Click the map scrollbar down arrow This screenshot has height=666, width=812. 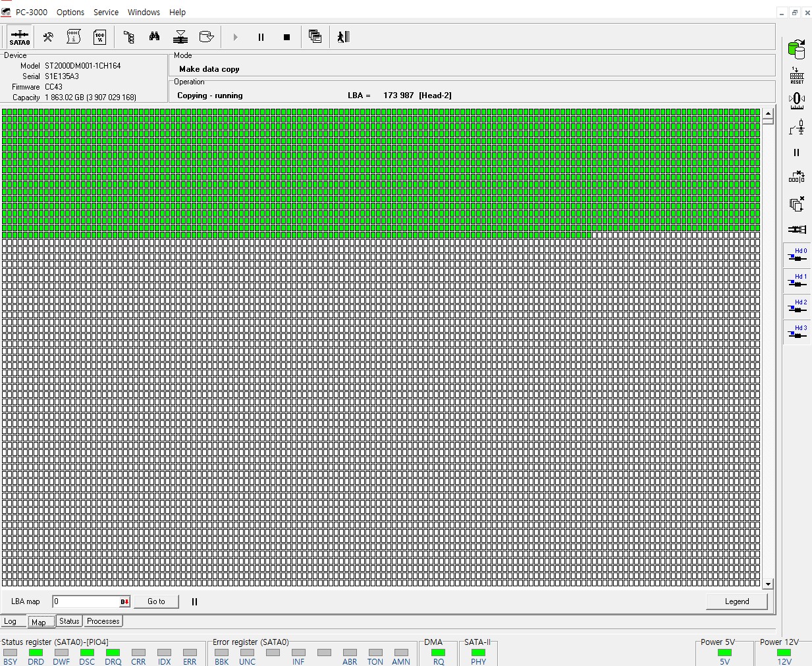click(768, 584)
